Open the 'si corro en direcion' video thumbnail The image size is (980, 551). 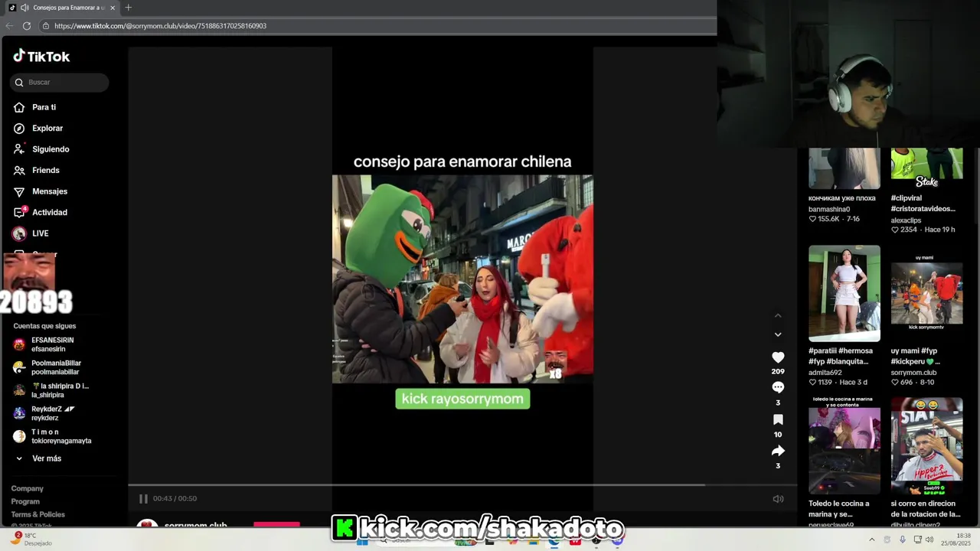(x=926, y=445)
